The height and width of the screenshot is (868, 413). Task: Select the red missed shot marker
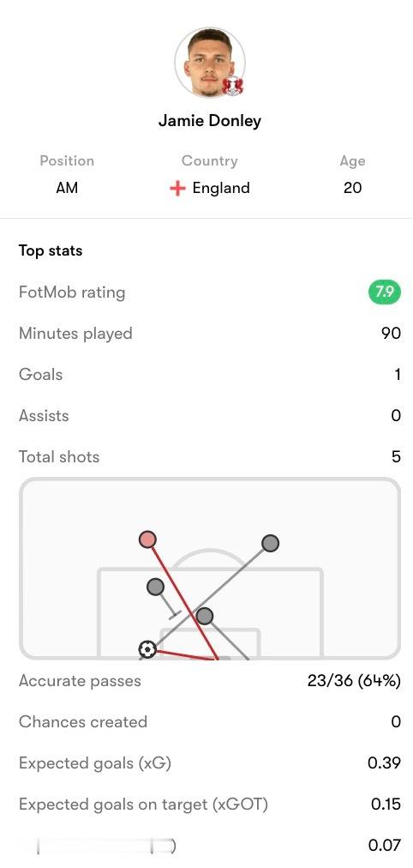tap(147, 539)
